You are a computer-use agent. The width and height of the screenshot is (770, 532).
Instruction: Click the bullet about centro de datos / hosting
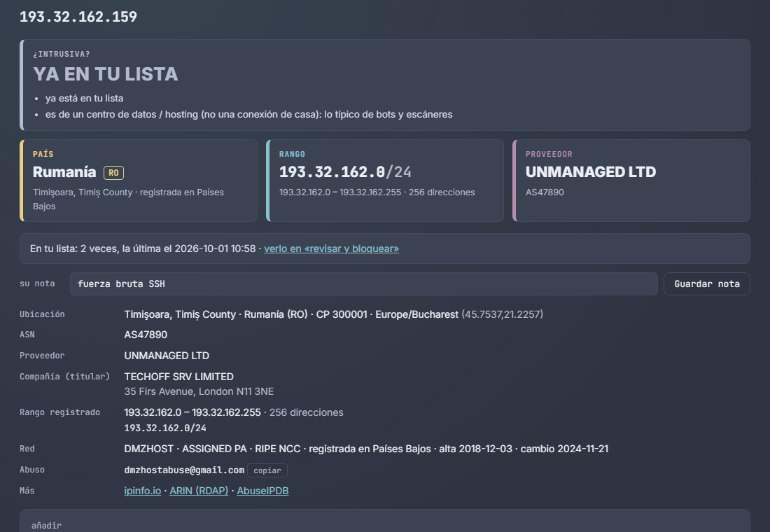point(249,115)
